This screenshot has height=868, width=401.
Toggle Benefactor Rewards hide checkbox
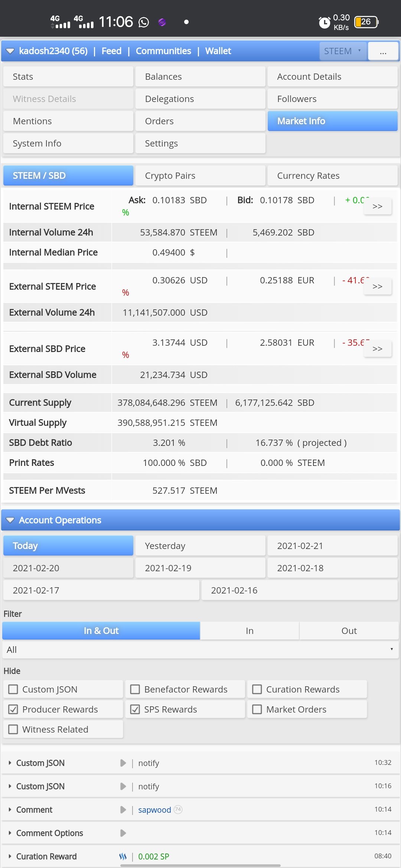click(x=135, y=689)
